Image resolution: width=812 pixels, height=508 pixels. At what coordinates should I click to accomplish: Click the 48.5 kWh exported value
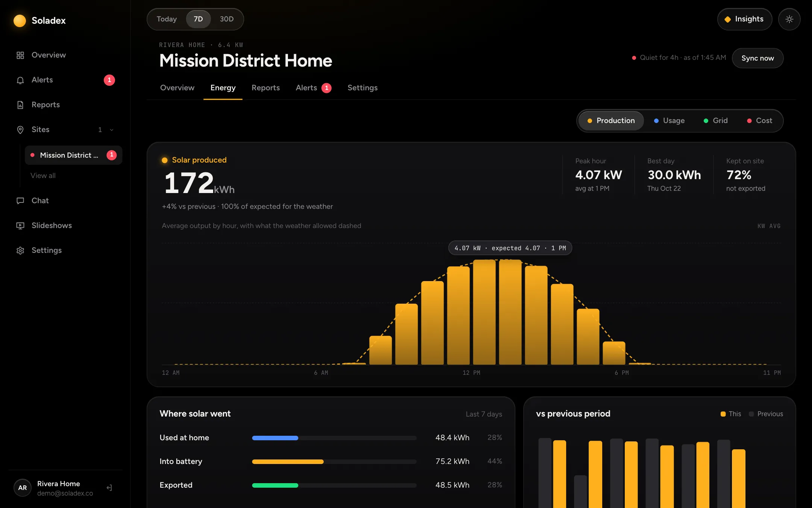(452, 485)
